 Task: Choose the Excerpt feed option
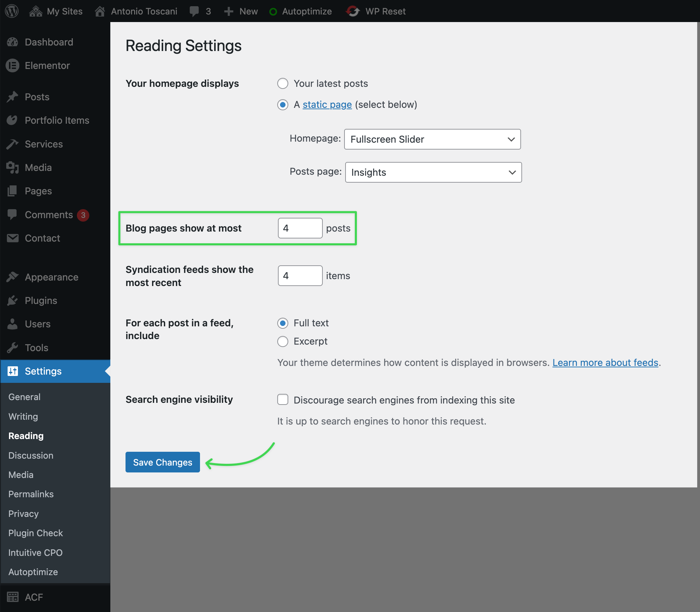click(283, 341)
